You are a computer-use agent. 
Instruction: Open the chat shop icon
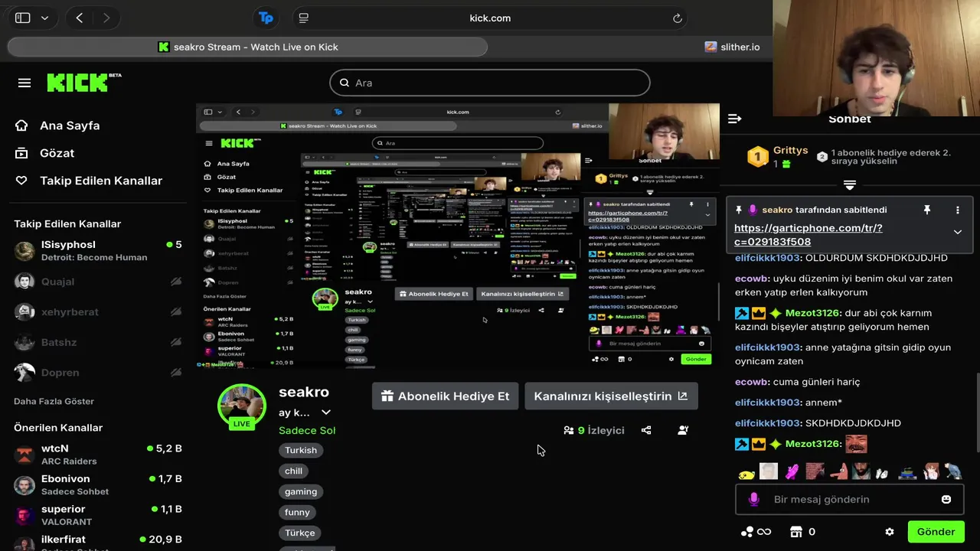click(x=795, y=532)
